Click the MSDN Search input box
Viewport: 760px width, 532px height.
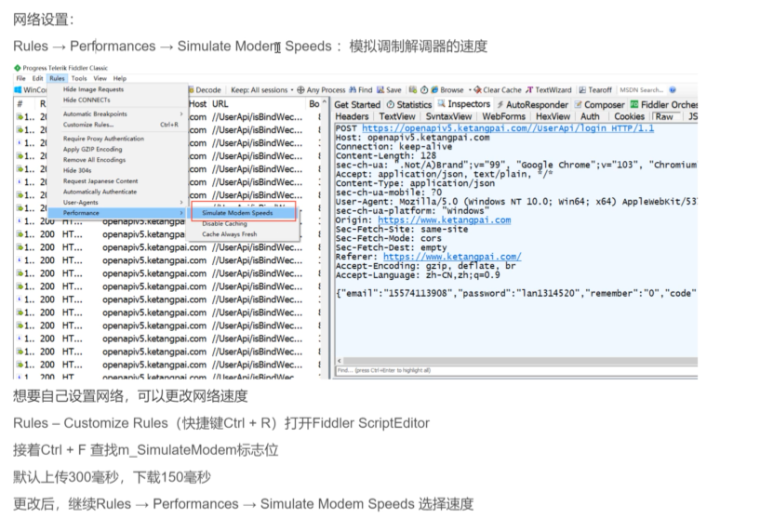click(x=641, y=89)
